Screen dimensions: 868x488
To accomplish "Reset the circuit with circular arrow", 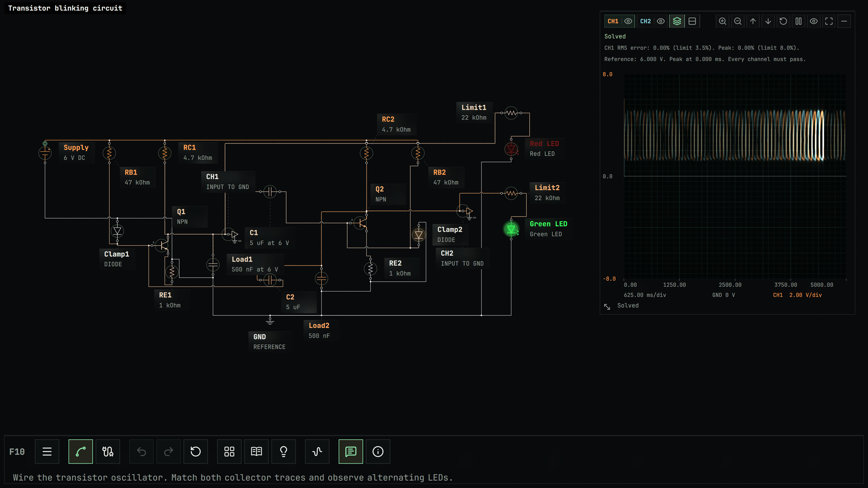I will [x=196, y=451].
